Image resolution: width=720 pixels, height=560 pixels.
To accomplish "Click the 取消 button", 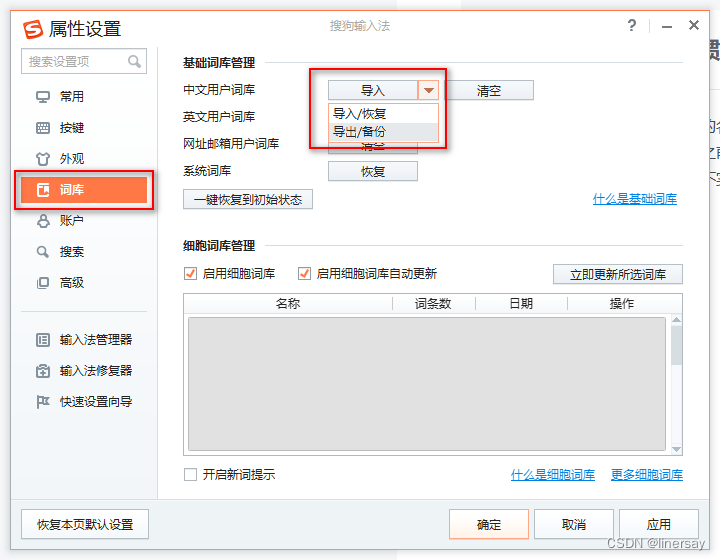I will [x=574, y=524].
